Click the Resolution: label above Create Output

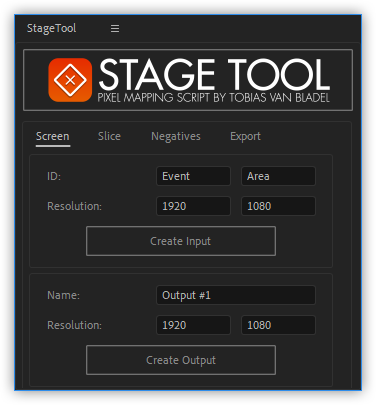pyautogui.click(x=75, y=325)
